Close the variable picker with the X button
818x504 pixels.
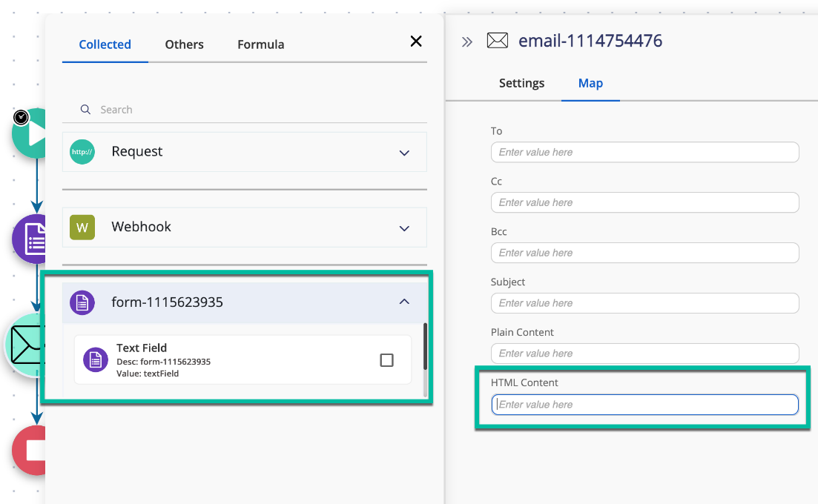415,42
